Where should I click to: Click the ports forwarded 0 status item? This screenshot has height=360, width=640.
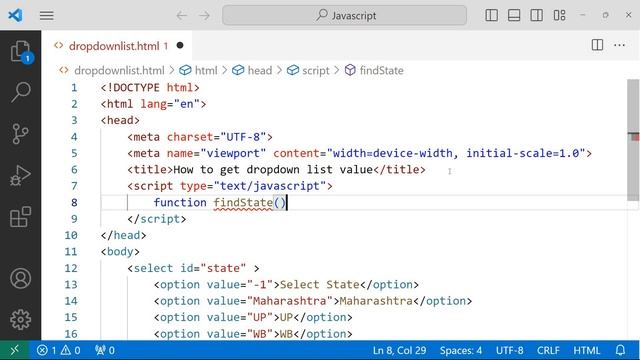(x=105, y=350)
